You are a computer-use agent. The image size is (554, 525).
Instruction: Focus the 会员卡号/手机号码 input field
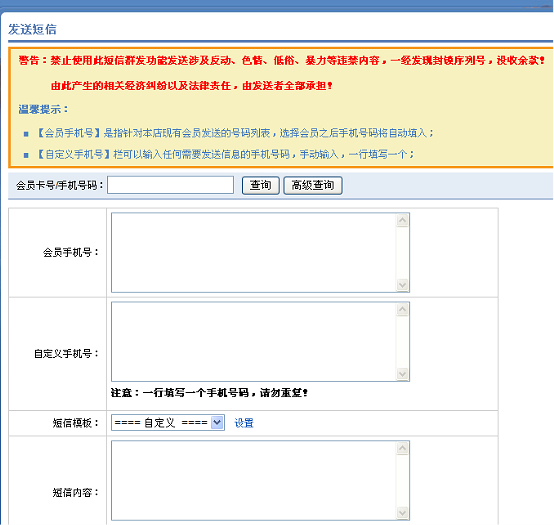170,185
